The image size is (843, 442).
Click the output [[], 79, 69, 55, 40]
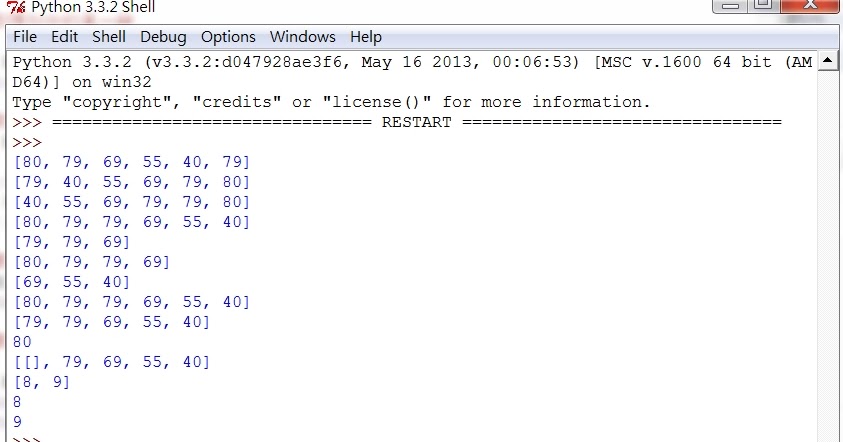pyautogui.click(x=111, y=362)
